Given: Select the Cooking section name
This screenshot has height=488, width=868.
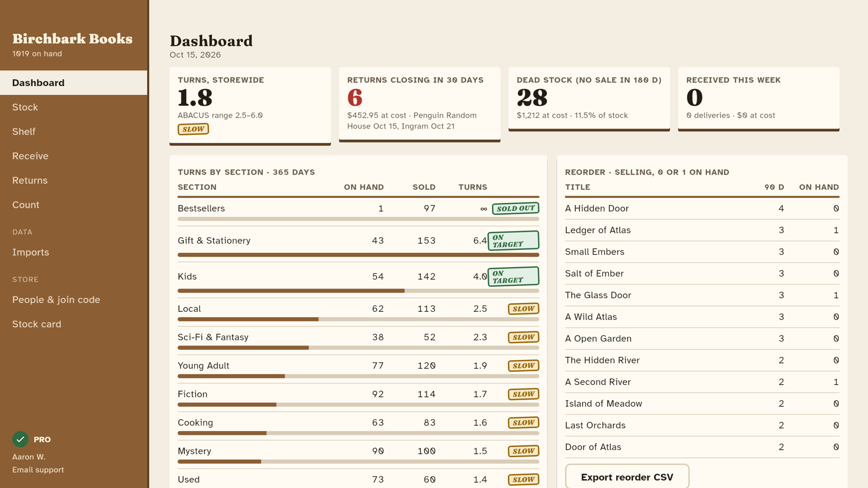Looking at the screenshot, I should point(195,422).
